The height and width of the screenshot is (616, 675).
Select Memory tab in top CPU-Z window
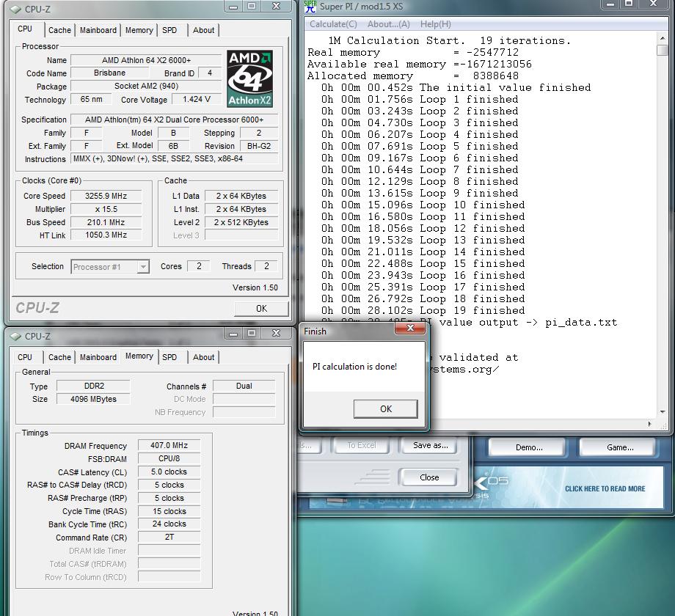point(139,30)
